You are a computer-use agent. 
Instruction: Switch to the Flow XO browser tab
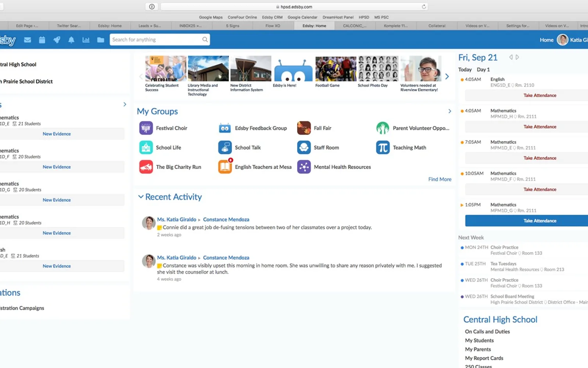pyautogui.click(x=273, y=26)
